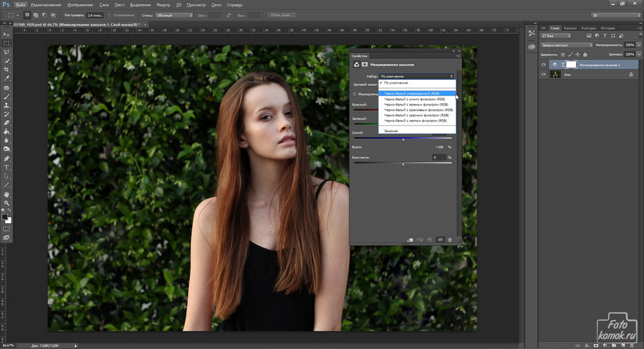Click the Константа slider handle
This screenshot has width=644, height=349.
403,164
